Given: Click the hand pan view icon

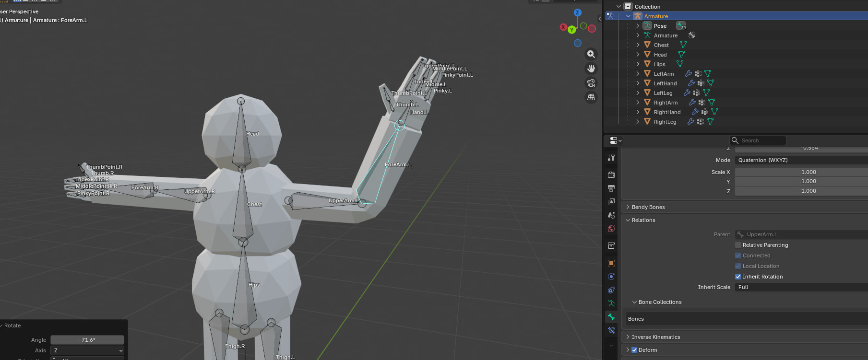Looking at the screenshot, I should pos(591,69).
